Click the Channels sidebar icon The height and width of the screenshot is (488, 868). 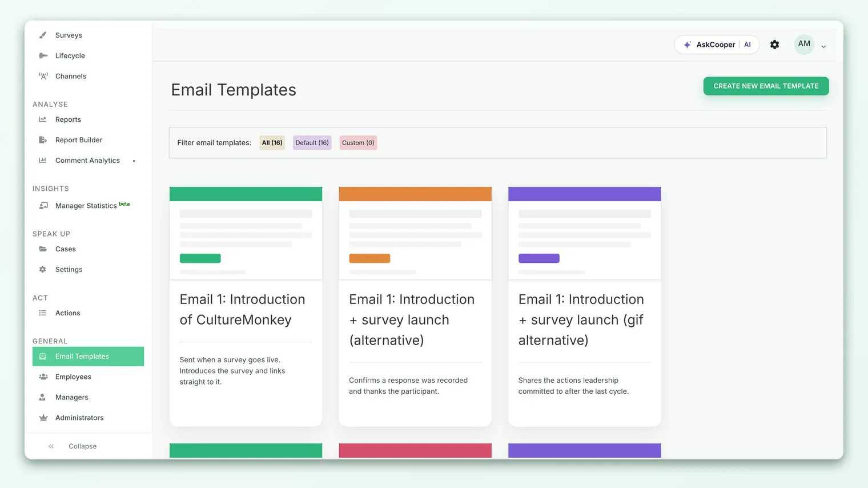click(43, 76)
